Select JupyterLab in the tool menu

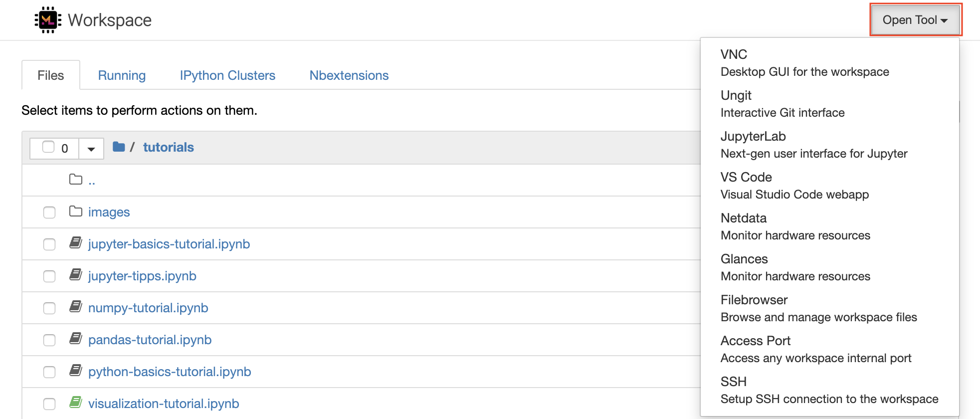[x=753, y=137]
